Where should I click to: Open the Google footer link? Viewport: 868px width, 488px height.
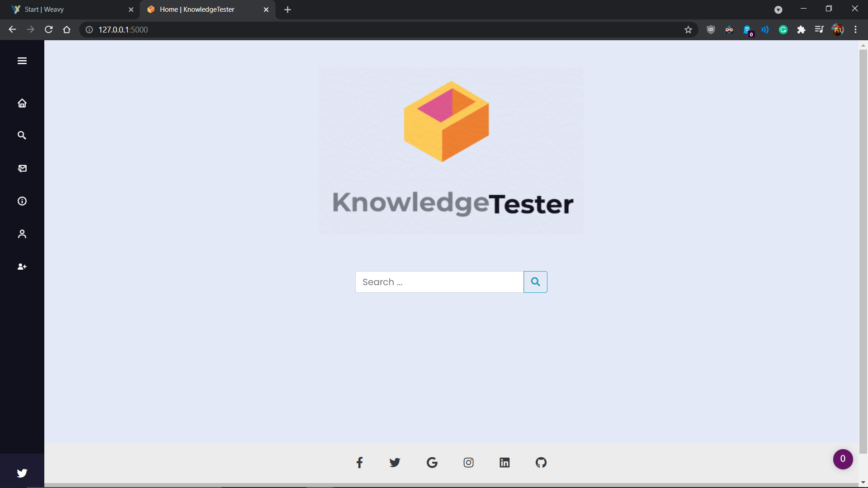coord(432,463)
